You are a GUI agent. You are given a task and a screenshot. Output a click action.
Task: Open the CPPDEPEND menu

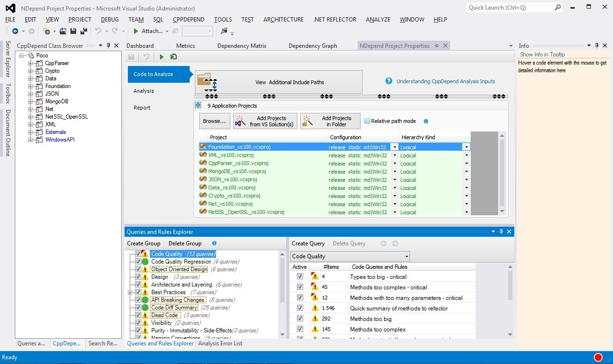pyautogui.click(x=189, y=20)
